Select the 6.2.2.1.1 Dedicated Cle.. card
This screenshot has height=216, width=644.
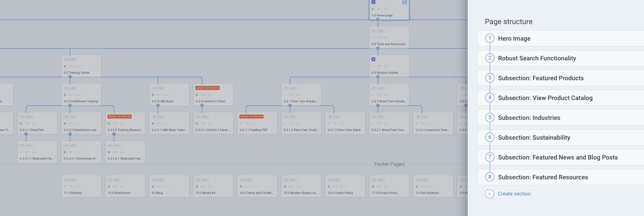37,152
